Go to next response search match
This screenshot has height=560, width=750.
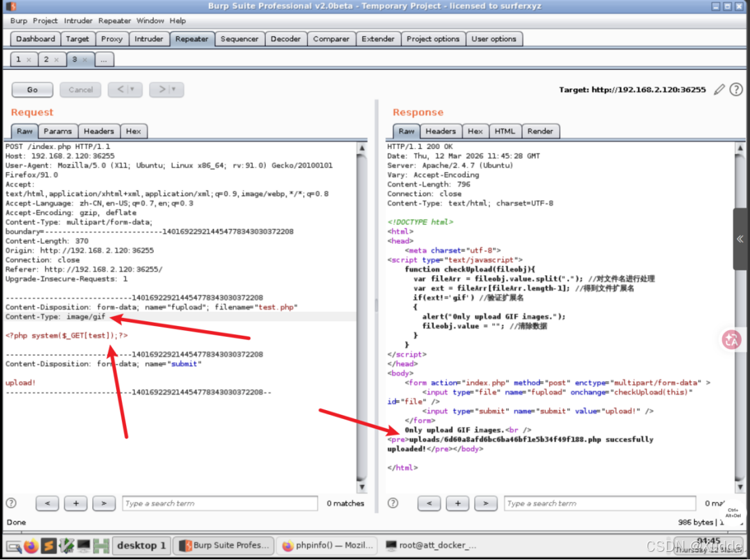click(x=486, y=503)
